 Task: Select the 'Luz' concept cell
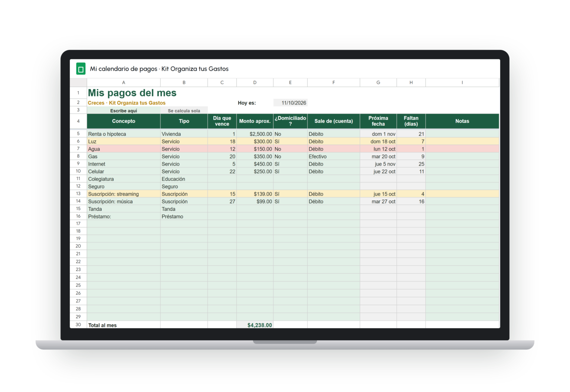pos(124,141)
